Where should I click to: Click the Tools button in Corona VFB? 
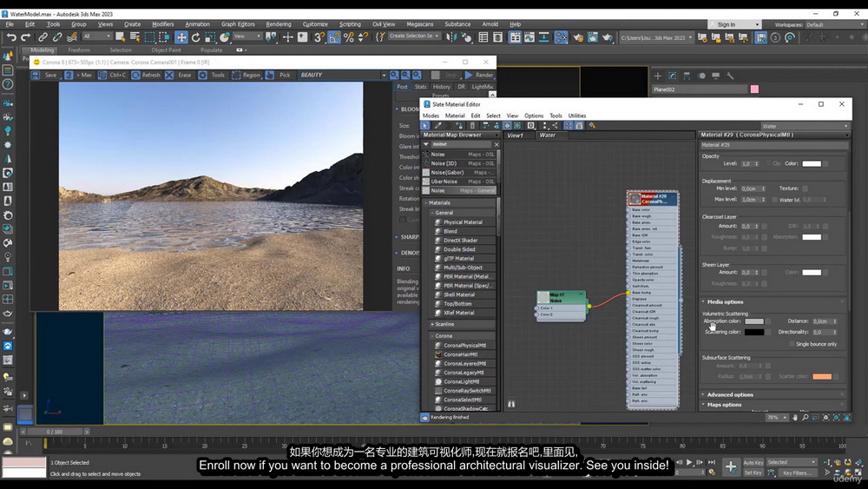click(212, 75)
